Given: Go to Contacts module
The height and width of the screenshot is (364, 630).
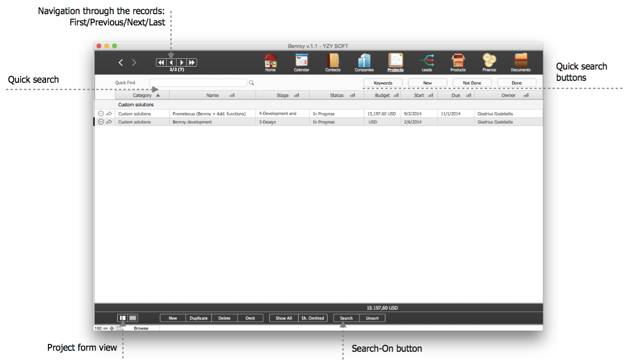Looking at the screenshot, I should [x=333, y=61].
